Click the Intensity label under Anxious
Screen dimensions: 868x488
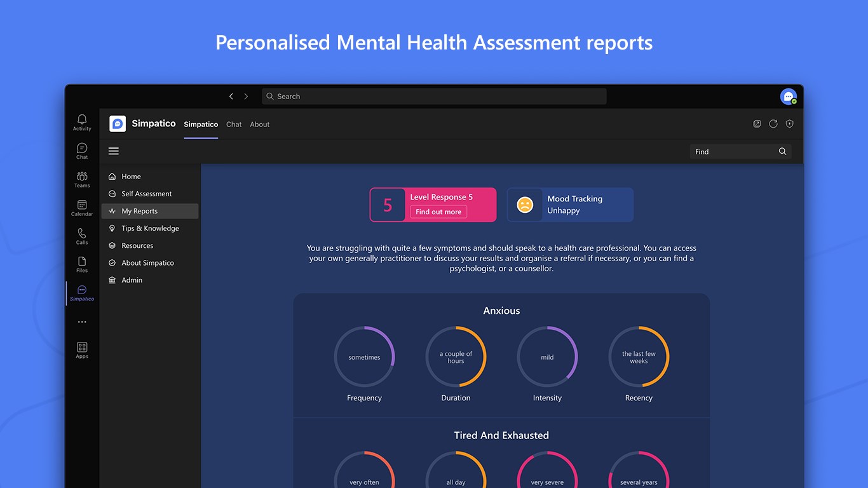tap(548, 398)
